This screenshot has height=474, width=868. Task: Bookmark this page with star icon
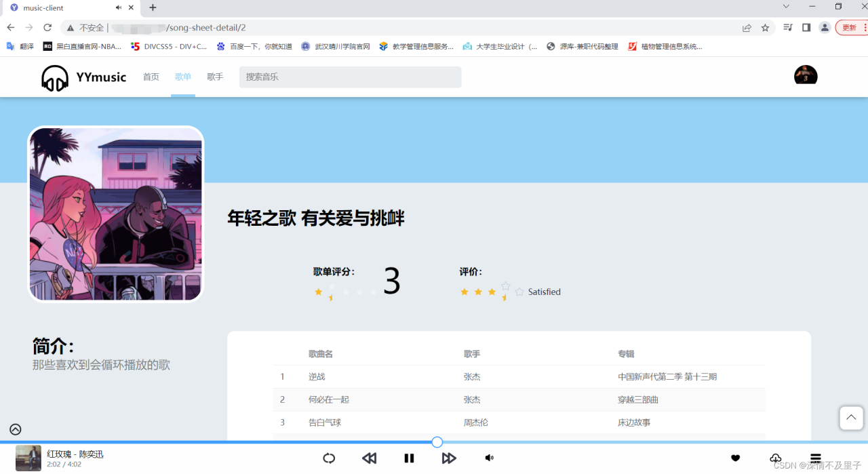click(x=765, y=28)
